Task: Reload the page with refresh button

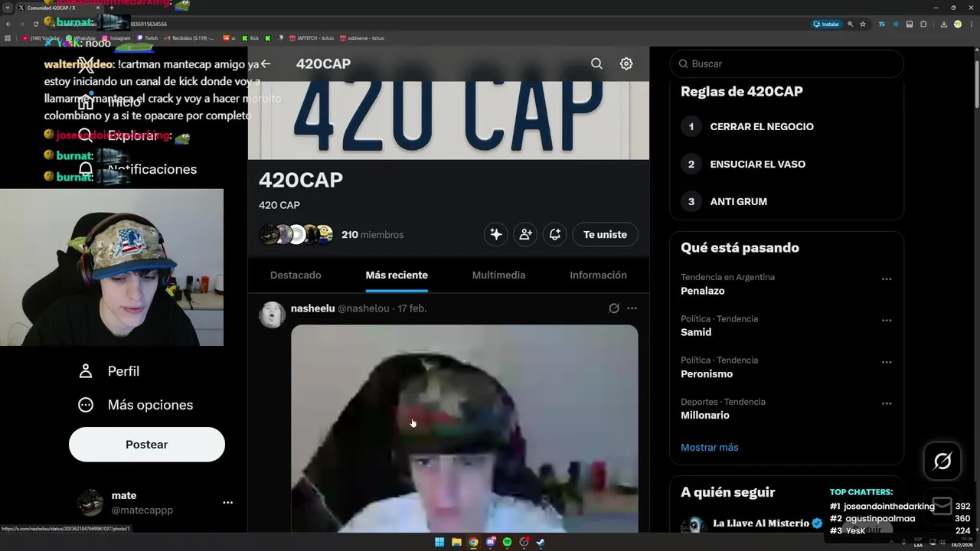Action: [x=35, y=24]
